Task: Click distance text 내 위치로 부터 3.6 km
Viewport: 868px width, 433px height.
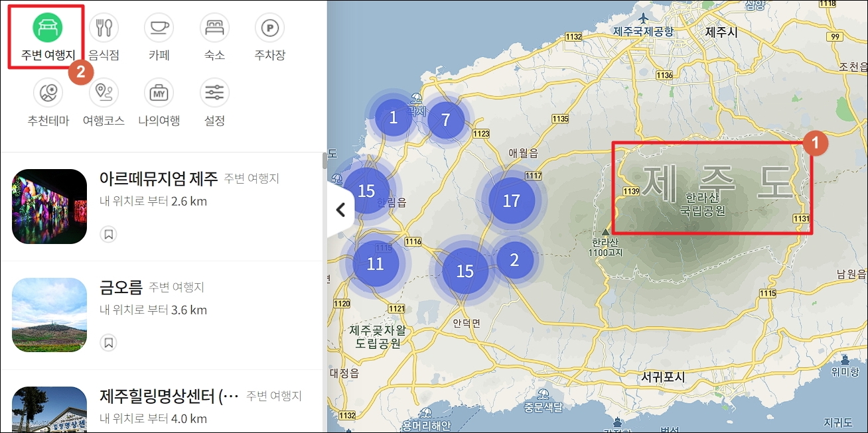Action: (153, 310)
